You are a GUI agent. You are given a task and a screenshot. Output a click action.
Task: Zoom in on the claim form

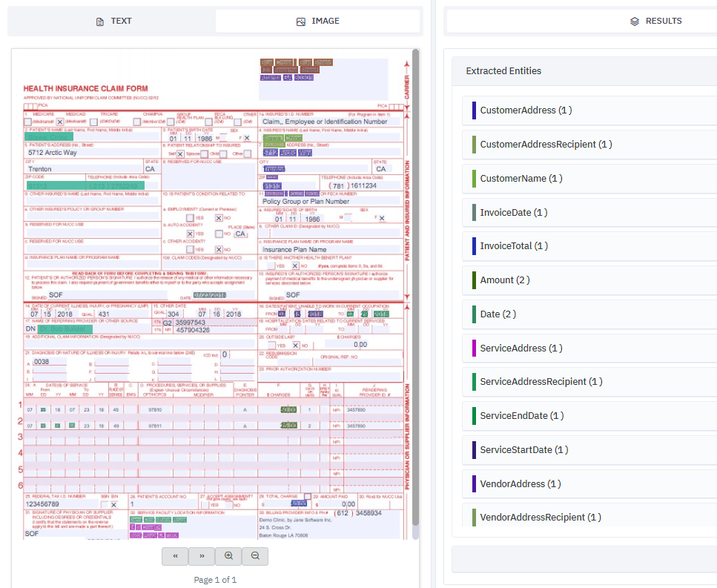[228, 556]
